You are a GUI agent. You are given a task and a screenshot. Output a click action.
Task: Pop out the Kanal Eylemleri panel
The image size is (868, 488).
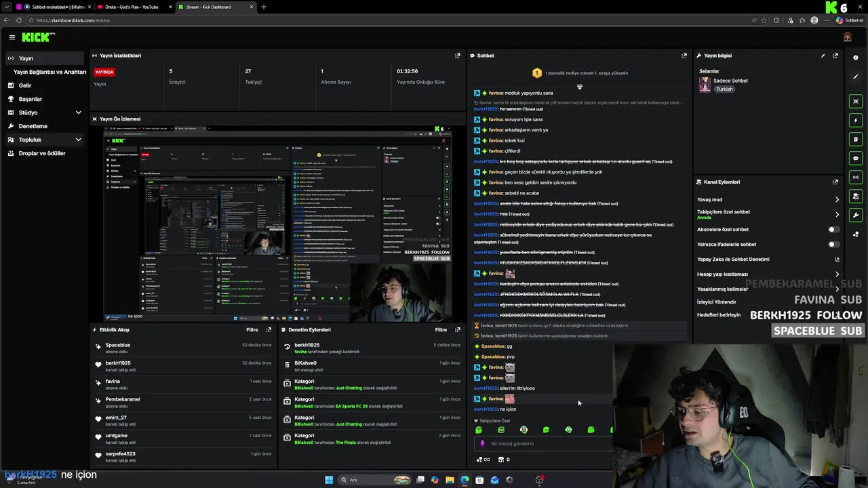(835, 182)
